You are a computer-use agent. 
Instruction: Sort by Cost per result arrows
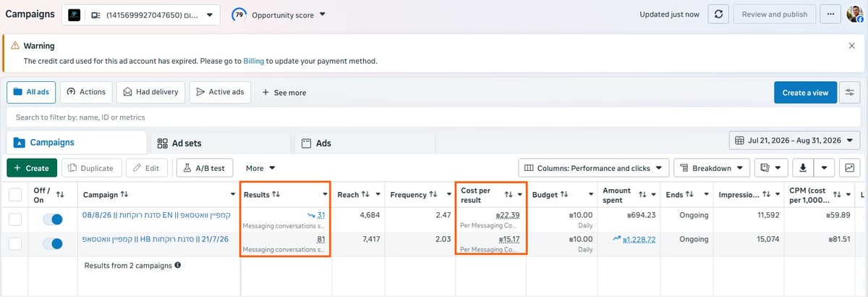point(509,195)
